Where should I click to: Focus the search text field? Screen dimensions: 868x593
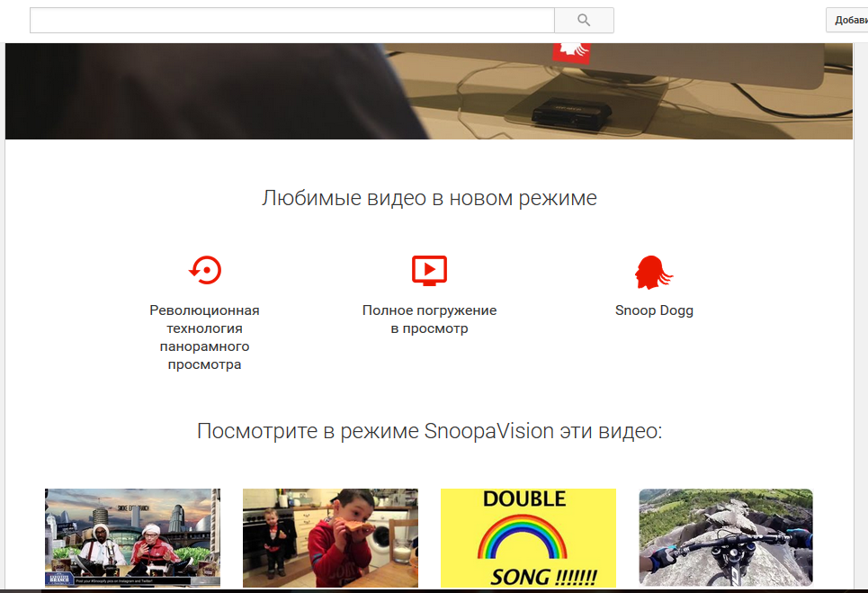(x=291, y=20)
